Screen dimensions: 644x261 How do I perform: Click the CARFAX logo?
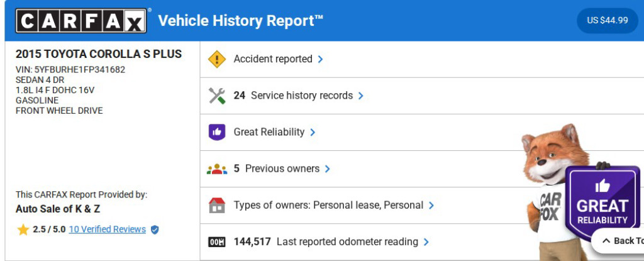pyautogui.click(x=82, y=21)
